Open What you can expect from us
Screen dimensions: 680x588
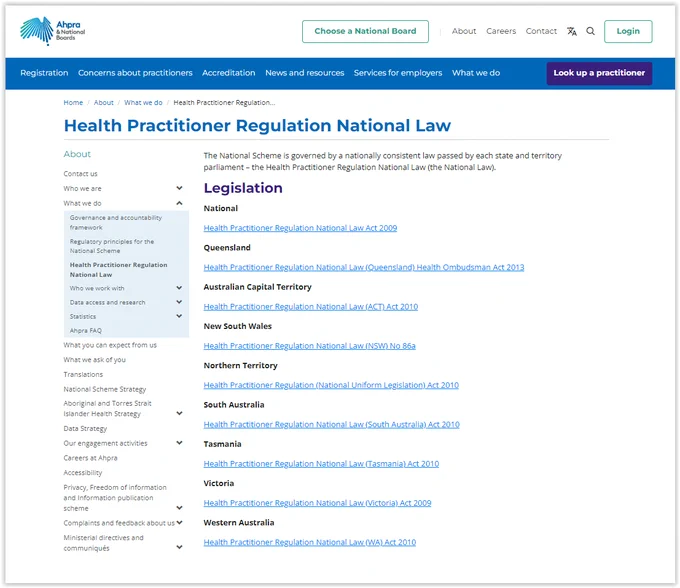pos(110,345)
